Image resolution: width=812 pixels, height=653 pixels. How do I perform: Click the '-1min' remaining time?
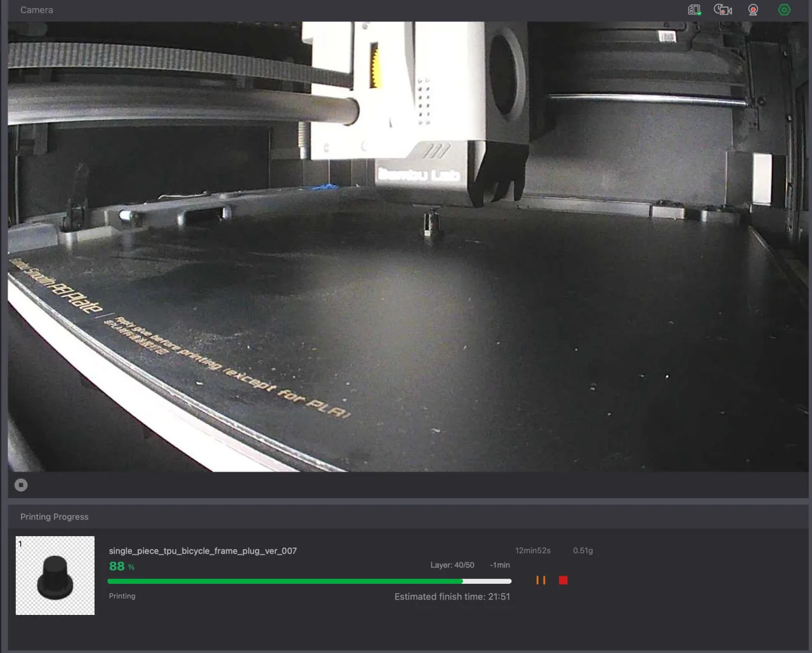pos(500,565)
